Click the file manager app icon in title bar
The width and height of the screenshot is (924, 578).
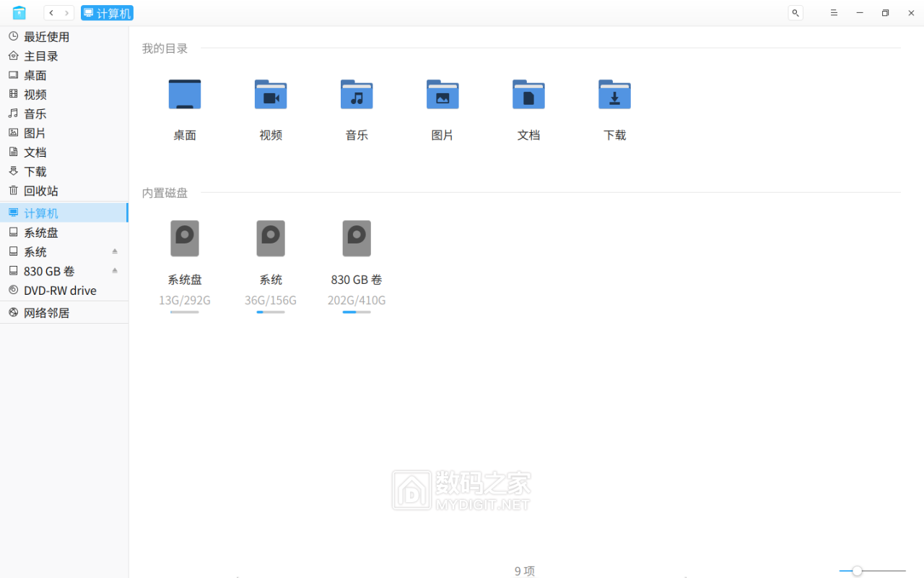click(19, 13)
